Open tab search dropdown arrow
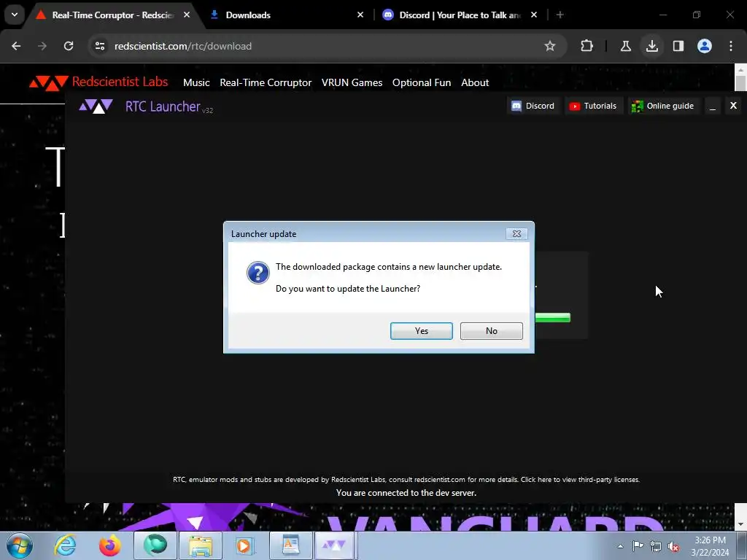747x560 pixels. click(x=15, y=15)
